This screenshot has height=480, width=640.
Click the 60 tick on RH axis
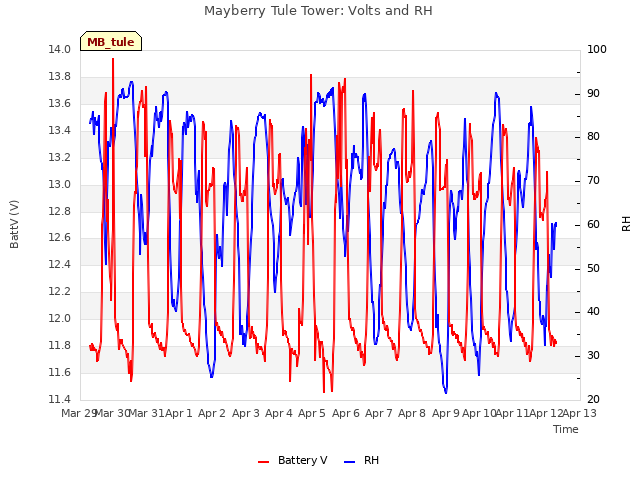593,224
